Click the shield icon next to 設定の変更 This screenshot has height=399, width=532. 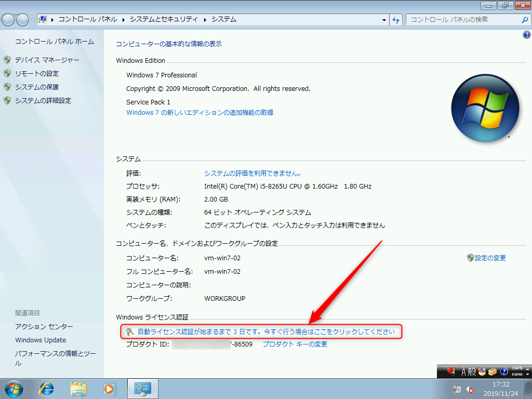[x=470, y=258]
